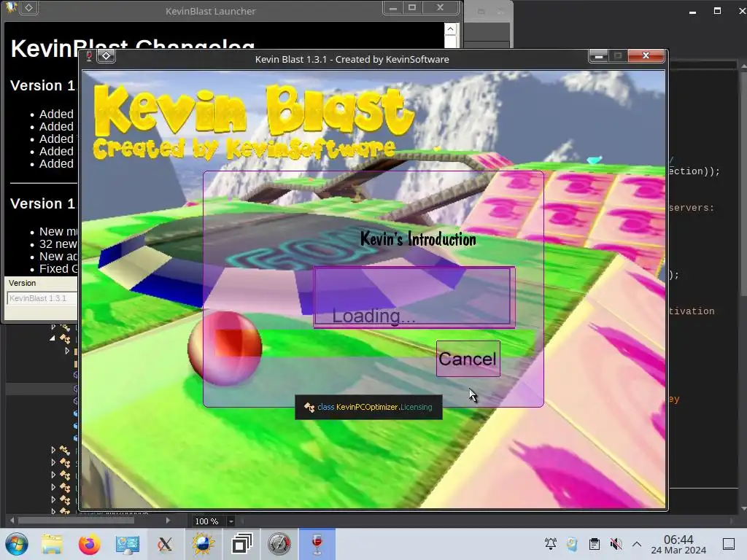The image size is (747, 560).
Task: Click the '32 new' changelog entry
Action: pos(58,244)
